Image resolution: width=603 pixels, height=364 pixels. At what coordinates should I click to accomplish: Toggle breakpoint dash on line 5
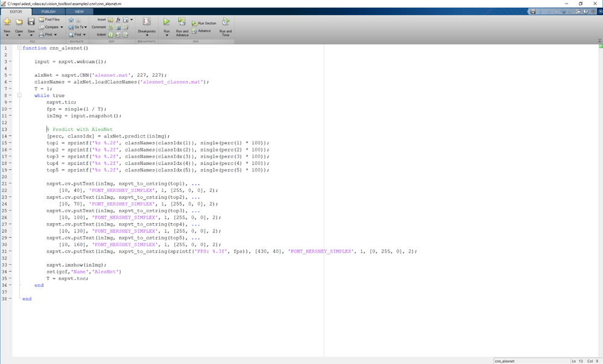point(10,75)
